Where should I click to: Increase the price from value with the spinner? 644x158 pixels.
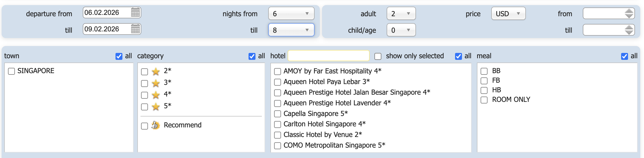pos(629,11)
